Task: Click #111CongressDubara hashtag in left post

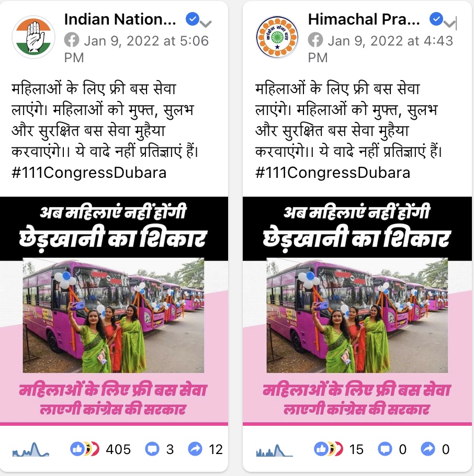Action: click(89, 173)
